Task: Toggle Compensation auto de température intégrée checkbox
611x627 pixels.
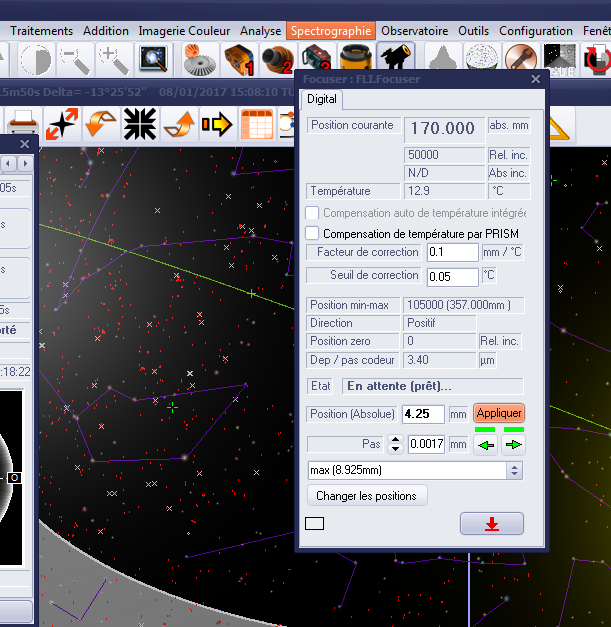Action: pyautogui.click(x=312, y=213)
